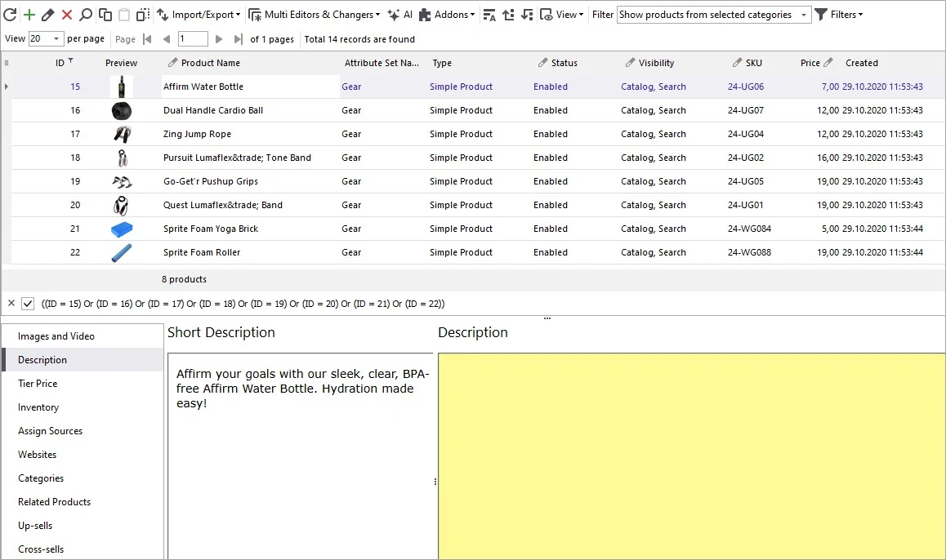
Task: Click the Refresh icon in the toolbar
Action: click(10, 15)
